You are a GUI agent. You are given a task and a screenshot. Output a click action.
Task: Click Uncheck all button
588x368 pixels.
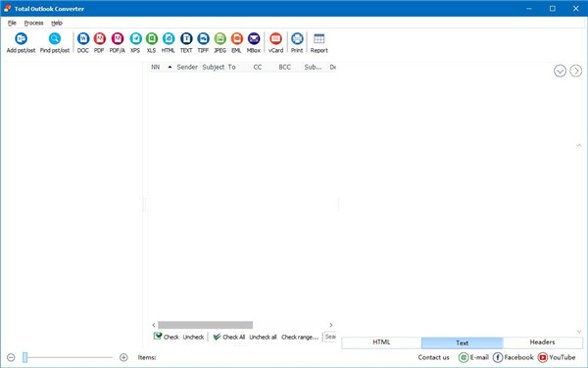coord(263,337)
